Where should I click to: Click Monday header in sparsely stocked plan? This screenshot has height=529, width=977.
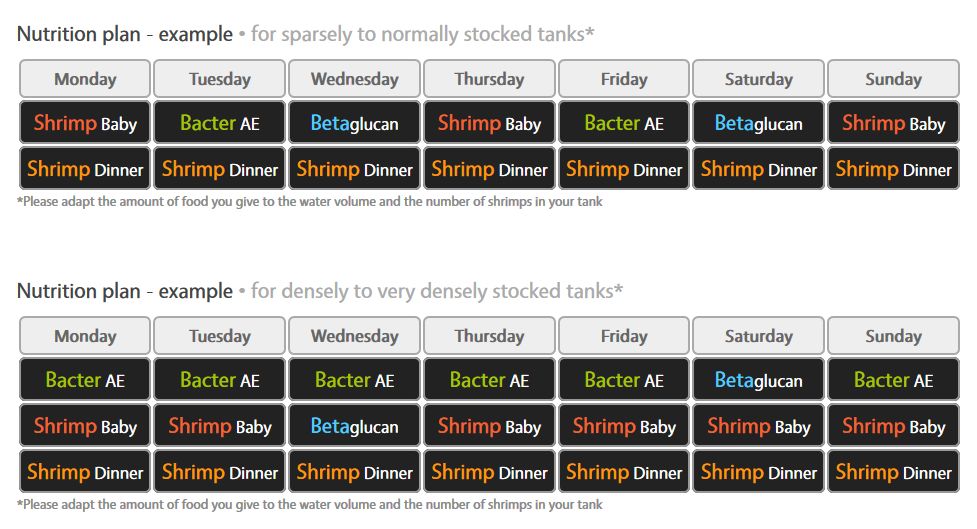[85, 79]
